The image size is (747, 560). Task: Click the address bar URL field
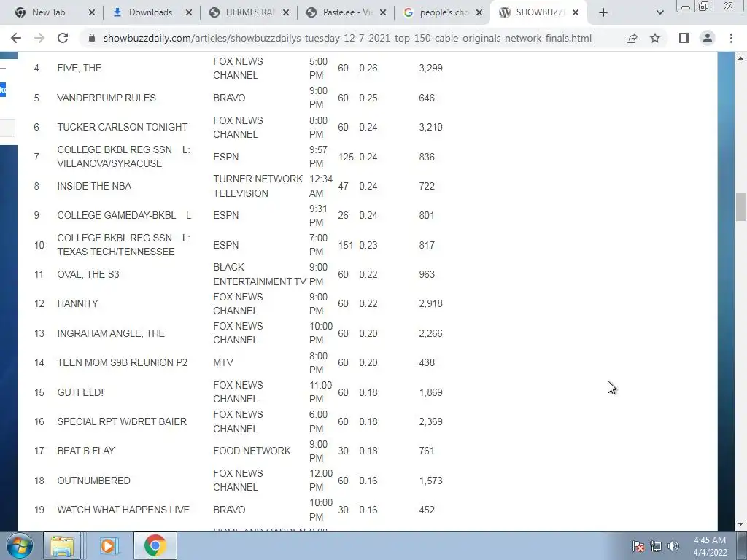347,38
